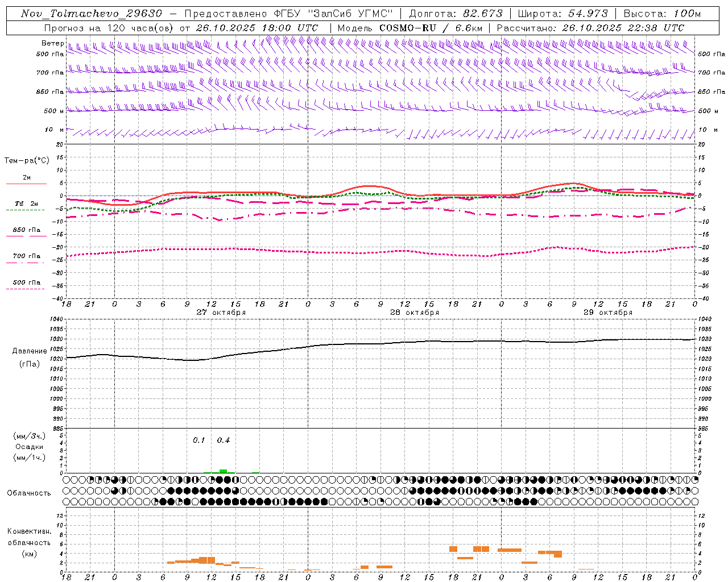Select the text Предоставлено ФГБУ "ЗапСиб УГМС"
This screenshot has width=728, height=582.
(x=289, y=14)
